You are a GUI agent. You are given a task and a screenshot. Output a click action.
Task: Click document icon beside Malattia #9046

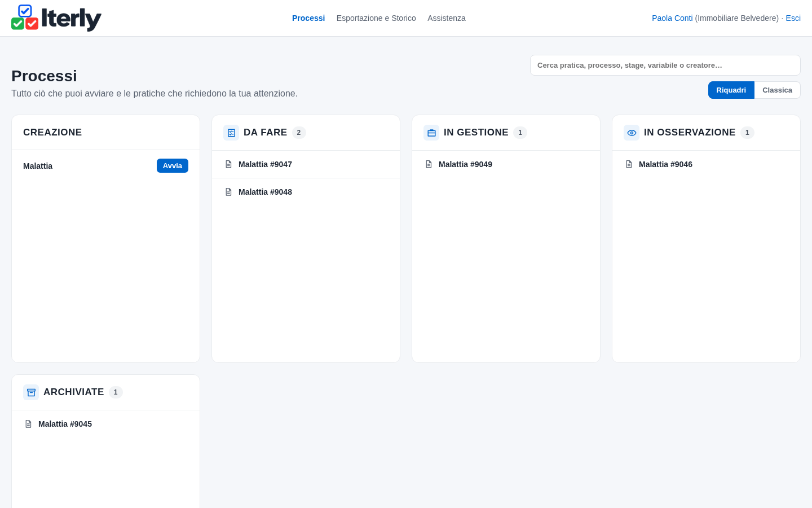click(629, 164)
